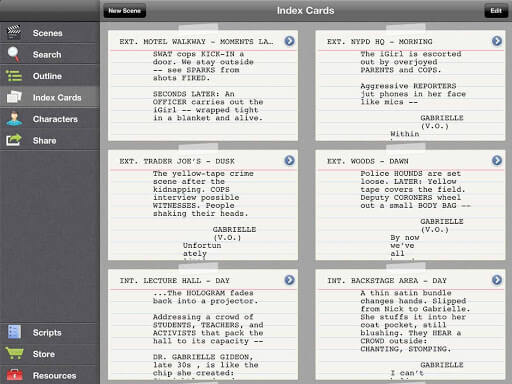The height and width of the screenshot is (384, 512).
Task: Click the Scenes clapperboard icon
Action: point(14,32)
